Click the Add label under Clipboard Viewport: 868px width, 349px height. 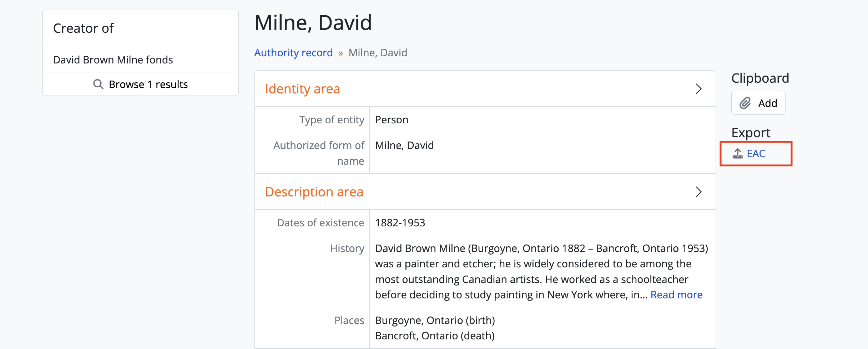click(x=767, y=103)
